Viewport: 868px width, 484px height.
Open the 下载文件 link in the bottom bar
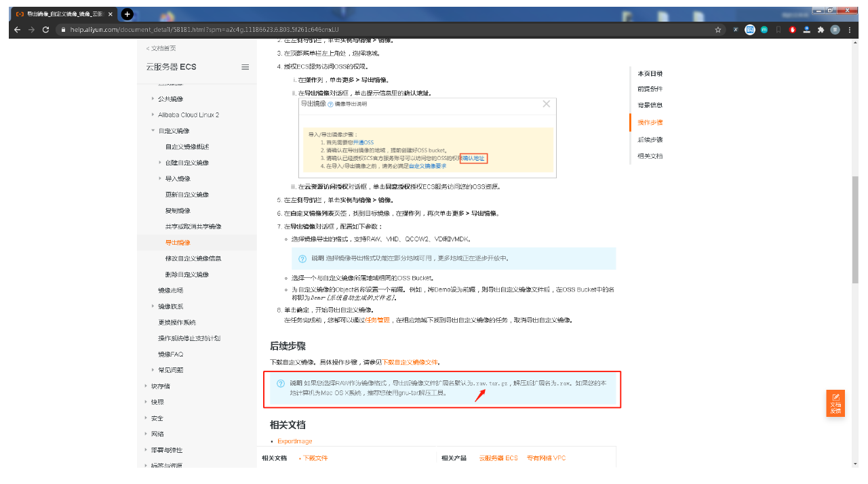[x=315, y=458]
